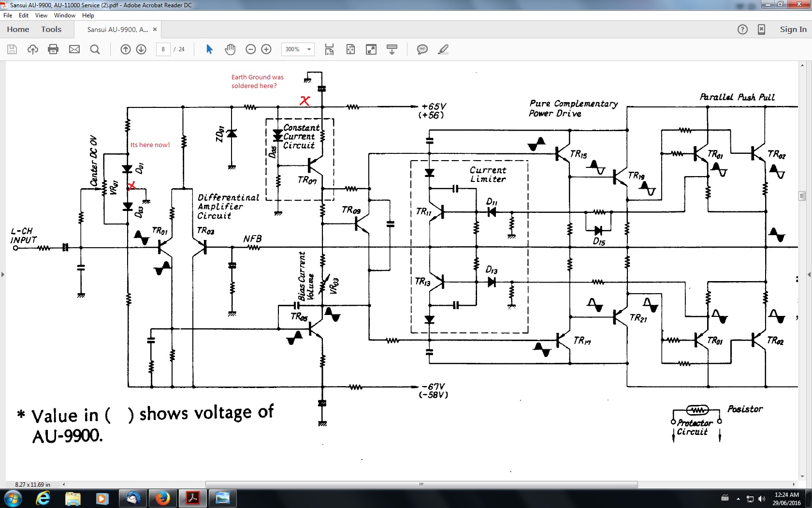Click the horizontal scrollbar thumb
Viewport: 812px width, 508px height.
[x=421, y=484]
